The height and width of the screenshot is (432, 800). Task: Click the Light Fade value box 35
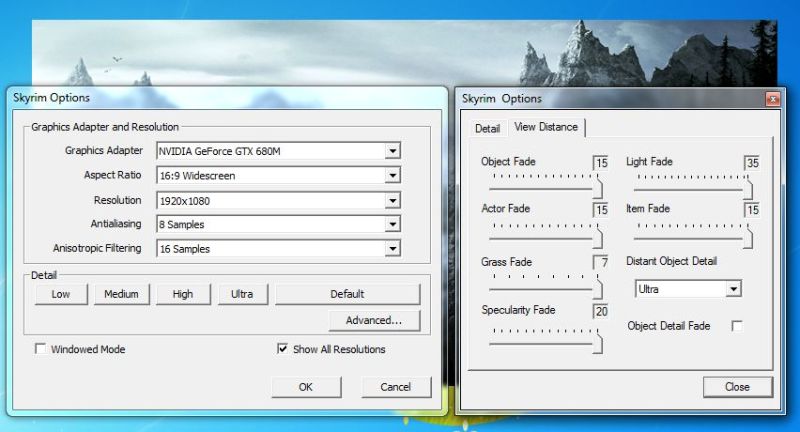click(752, 163)
